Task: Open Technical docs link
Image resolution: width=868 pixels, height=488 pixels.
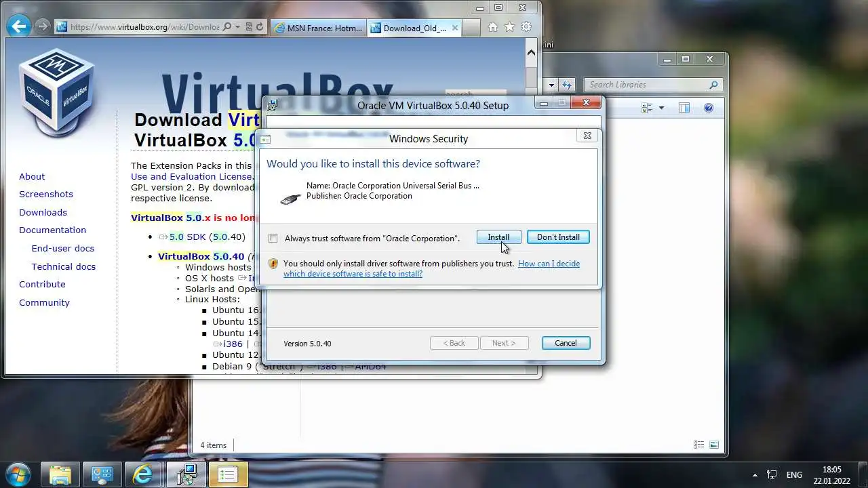Action: click(x=64, y=266)
